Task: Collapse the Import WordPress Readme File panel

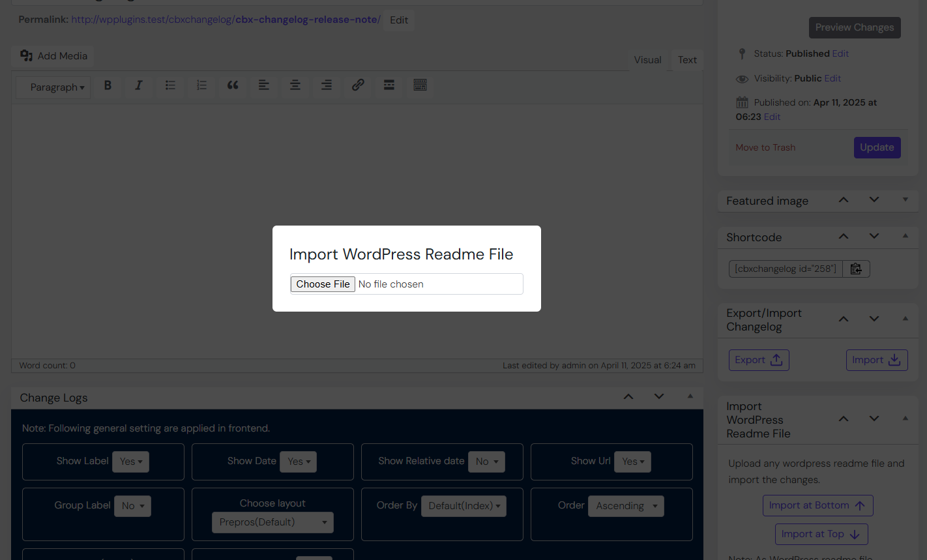Action: (x=905, y=419)
